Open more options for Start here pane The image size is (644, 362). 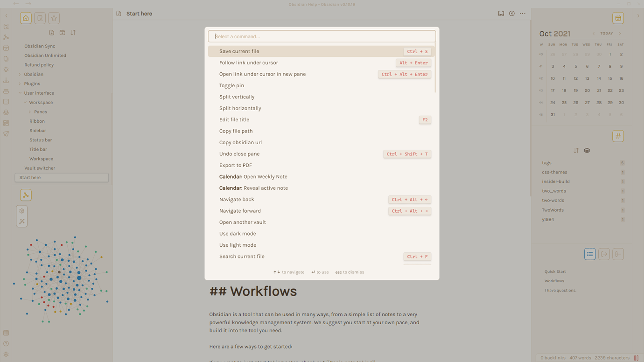tap(523, 14)
